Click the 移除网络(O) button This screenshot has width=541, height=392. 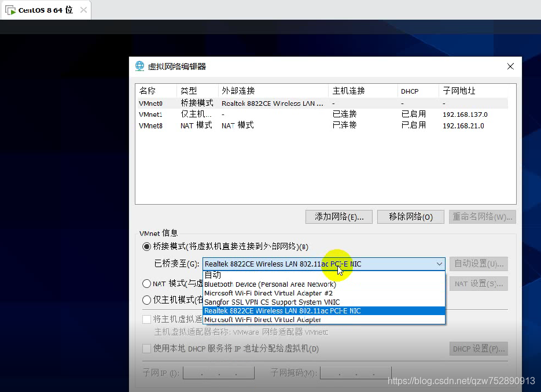coord(411,217)
